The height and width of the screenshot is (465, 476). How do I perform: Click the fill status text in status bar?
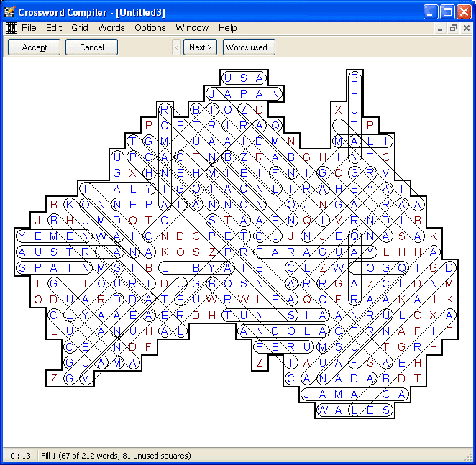coord(116,456)
